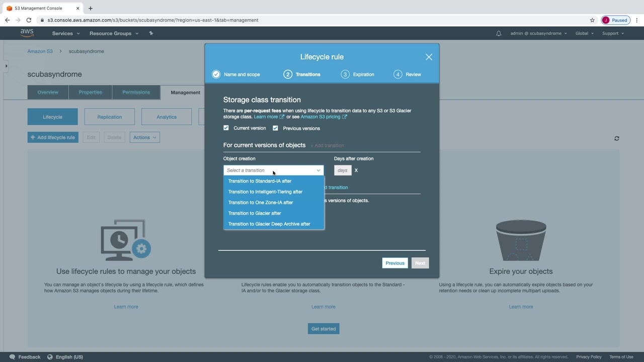Click the Feedback speech bubble icon
The width and height of the screenshot is (644, 362).
[x=13, y=357]
